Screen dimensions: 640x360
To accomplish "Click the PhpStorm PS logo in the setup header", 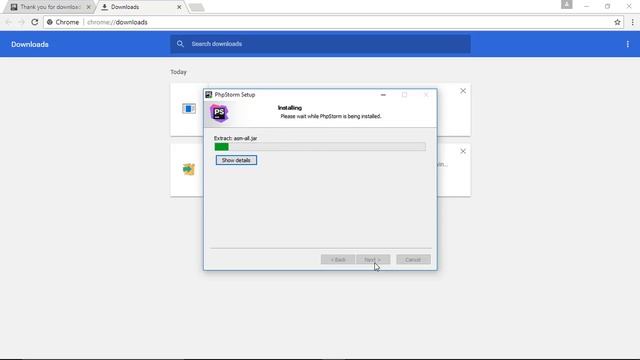I will [219, 113].
